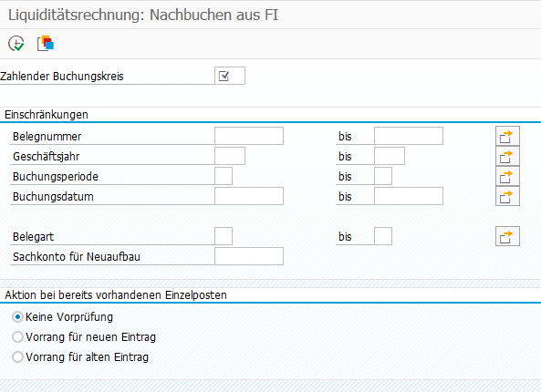Click the Buchungsdatum bis field
Image resolution: width=541 pixels, height=392 pixels.
409,196
